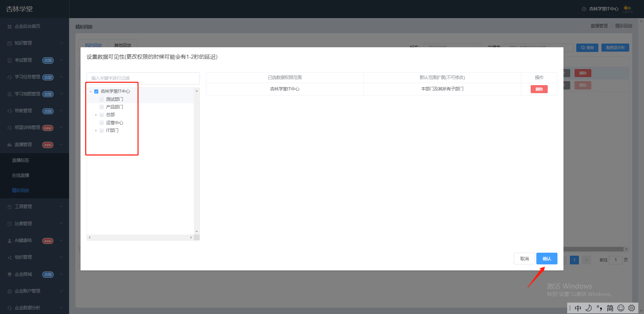Viewport: 644px width, 314px height.
Task: Toggle the 杏林学堂IT中心 checkbox in tree
Action: click(x=96, y=91)
